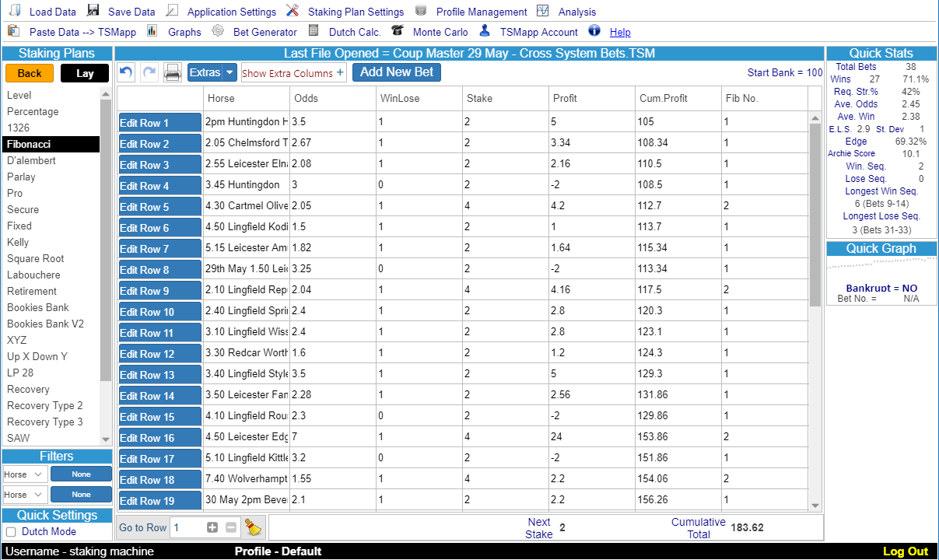The width and height of the screenshot is (939, 560).
Task: Open Graphs via its bar chart icon
Action: (x=152, y=31)
